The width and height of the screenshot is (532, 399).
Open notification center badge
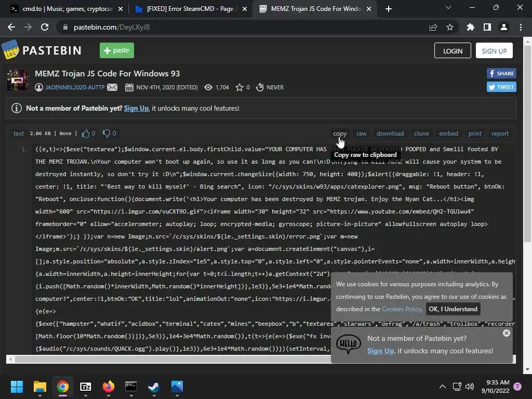[x=517, y=387]
